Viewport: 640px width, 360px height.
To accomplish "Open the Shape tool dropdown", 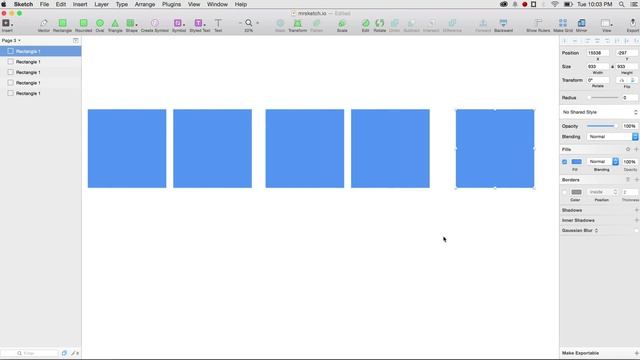I will [x=131, y=25].
